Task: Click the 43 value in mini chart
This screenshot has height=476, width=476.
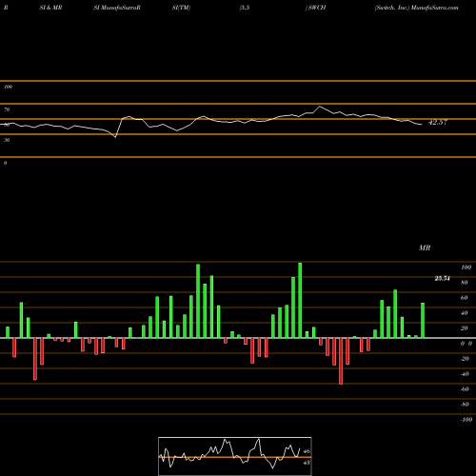Action: pos(307,463)
